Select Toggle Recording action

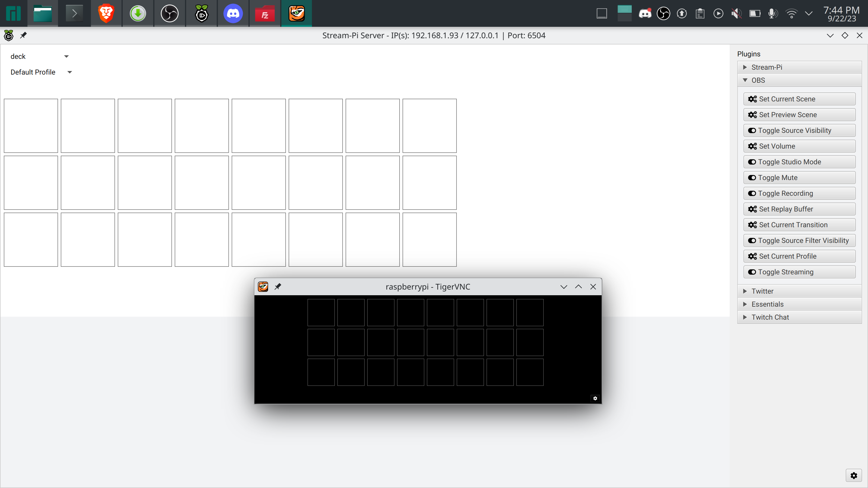[799, 193]
